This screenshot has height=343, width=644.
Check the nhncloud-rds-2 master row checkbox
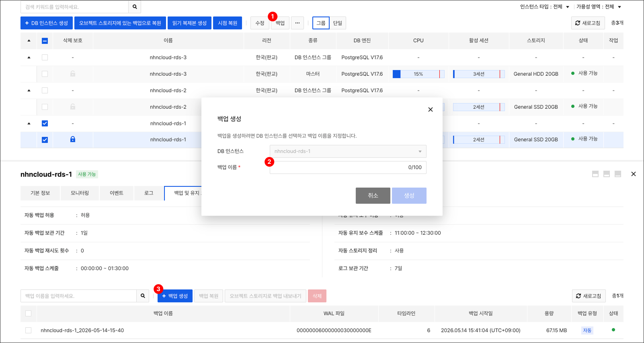point(45,107)
